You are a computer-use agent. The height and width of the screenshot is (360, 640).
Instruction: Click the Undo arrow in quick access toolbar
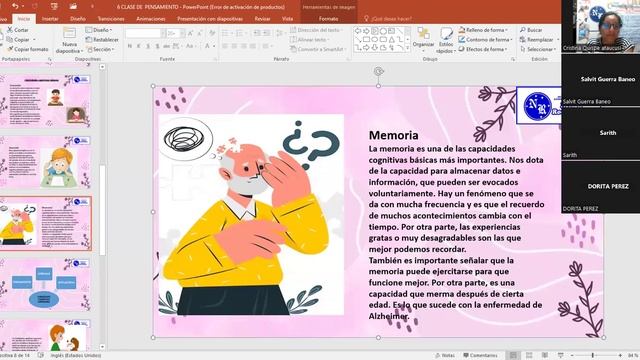click(15, 7)
